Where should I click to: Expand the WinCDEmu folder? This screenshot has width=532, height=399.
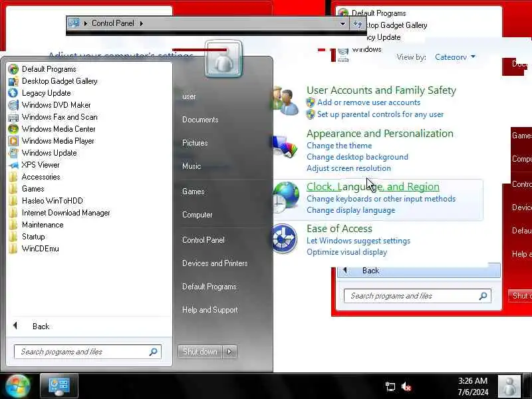coord(41,249)
